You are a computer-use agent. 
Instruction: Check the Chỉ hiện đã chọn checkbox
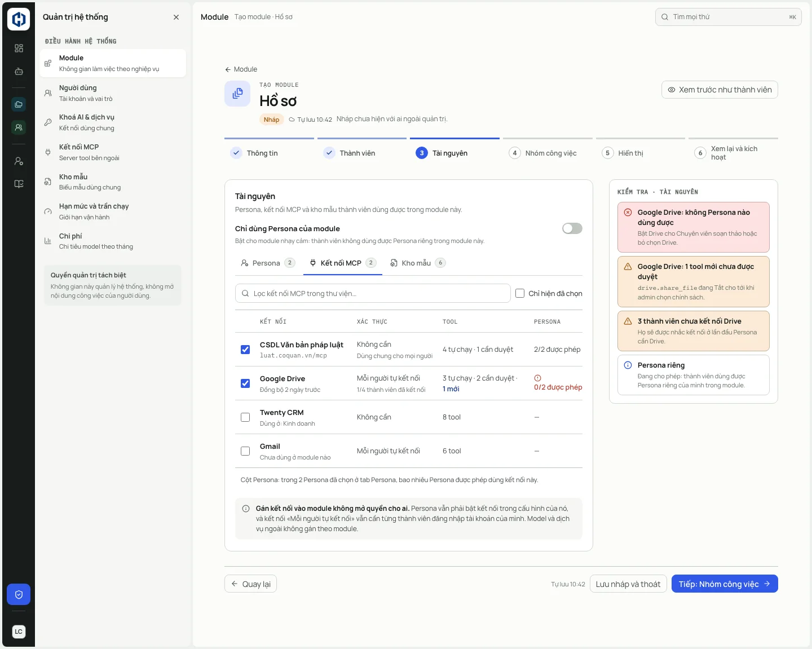pos(520,293)
